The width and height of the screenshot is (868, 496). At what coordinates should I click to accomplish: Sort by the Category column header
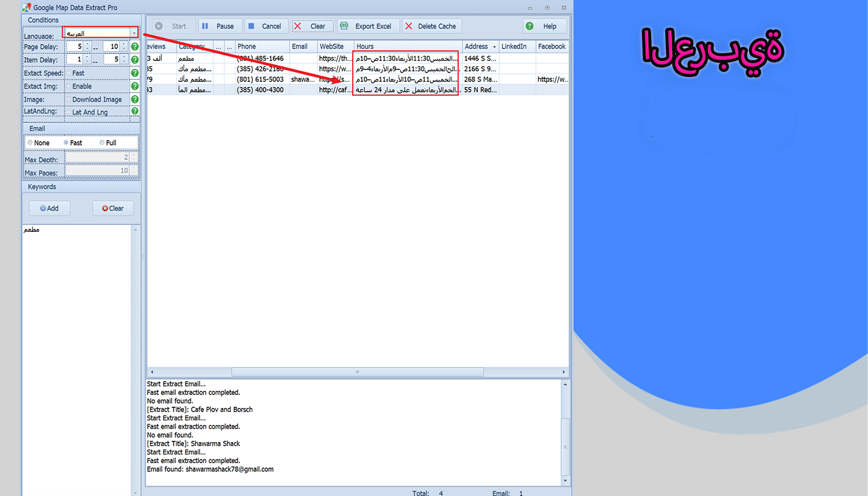pos(195,46)
